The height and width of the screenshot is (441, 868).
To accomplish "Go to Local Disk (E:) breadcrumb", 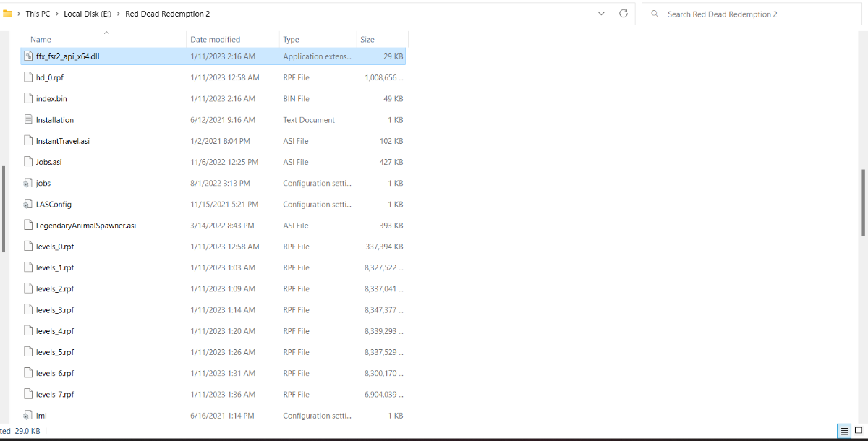I will [88, 14].
